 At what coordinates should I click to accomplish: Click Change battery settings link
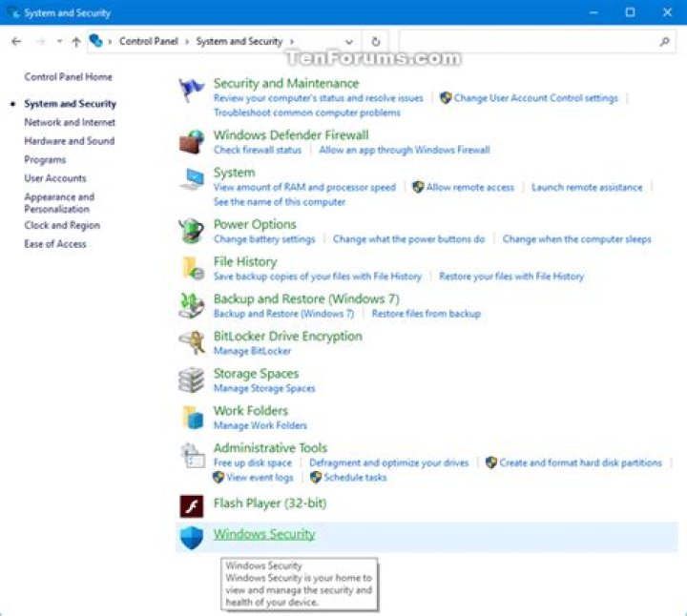[264, 239]
